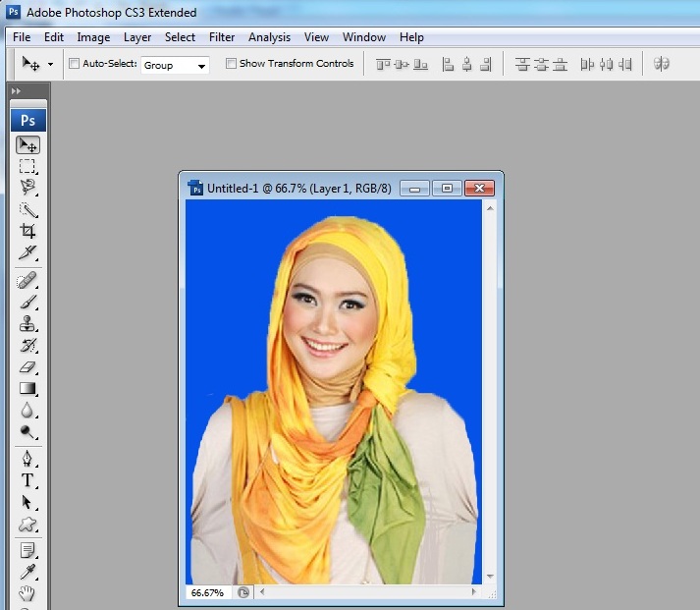Pick the Notes tool

[27, 550]
